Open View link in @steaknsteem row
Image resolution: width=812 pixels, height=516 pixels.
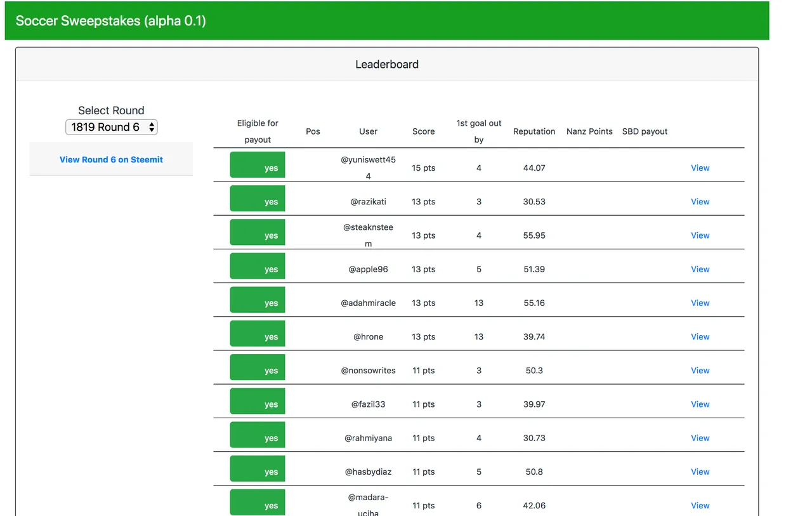coord(700,235)
